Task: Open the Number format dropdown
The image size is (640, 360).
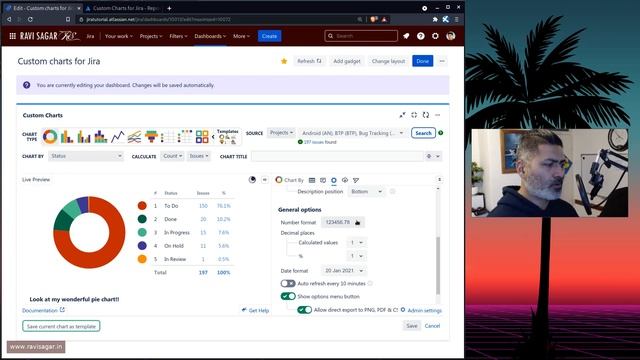Action: (342, 222)
